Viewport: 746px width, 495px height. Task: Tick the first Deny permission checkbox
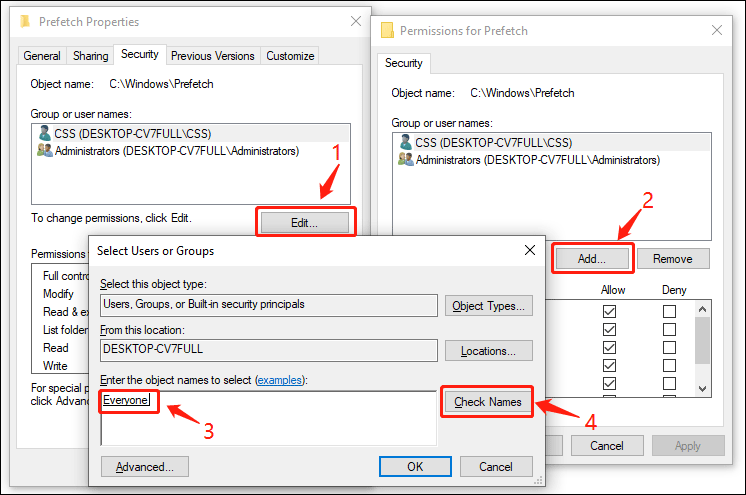669,312
